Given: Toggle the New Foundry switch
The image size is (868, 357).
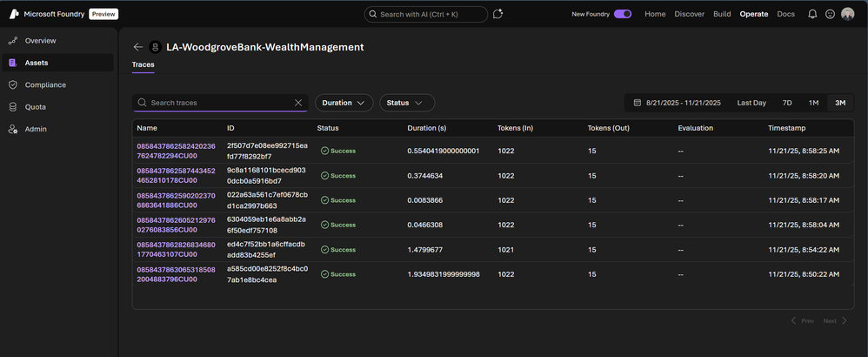Looking at the screenshot, I should click(622, 14).
